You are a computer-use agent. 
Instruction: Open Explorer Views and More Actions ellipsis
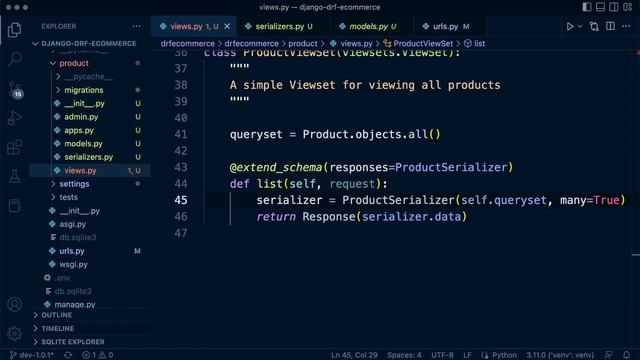pyautogui.click(x=136, y=27)
